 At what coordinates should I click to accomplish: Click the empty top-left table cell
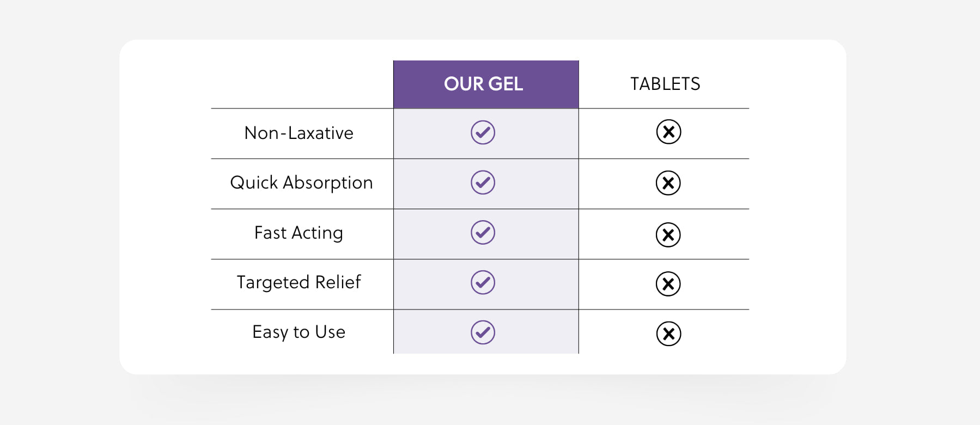pyautogui.click(x=302, y=84)
